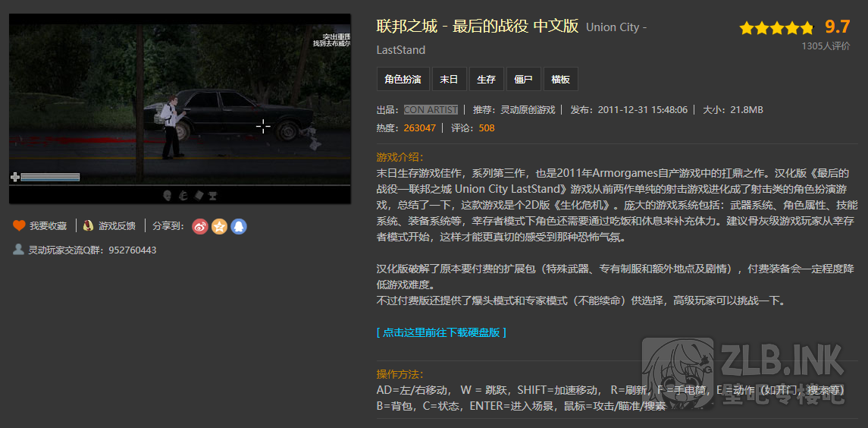Open the CON ARTIST publisher link
Image resolution: width=868 pixels, height=428 pixels.
(x=431, y=110)
